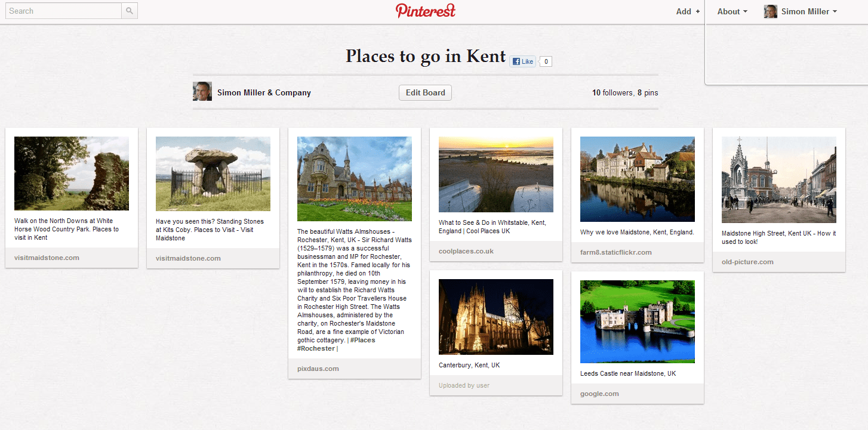Click the coolplaces.co.uk source link
This screenshot has height=430, width=868.
click(466, 251)
